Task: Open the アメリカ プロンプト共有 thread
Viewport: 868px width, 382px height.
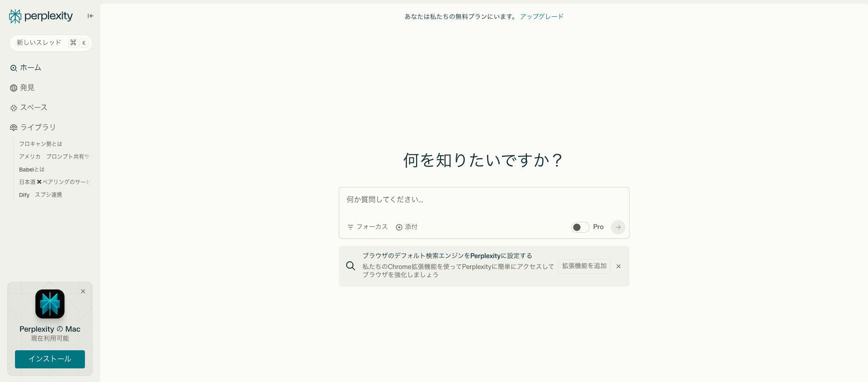Action: [x=55, y=157]
